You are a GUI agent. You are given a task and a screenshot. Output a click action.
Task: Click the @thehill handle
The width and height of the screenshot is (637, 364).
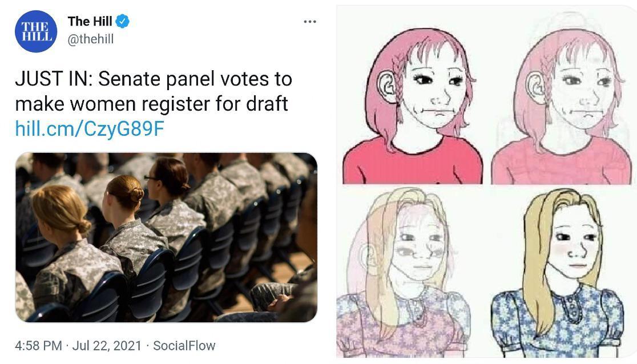coord(91,39)
